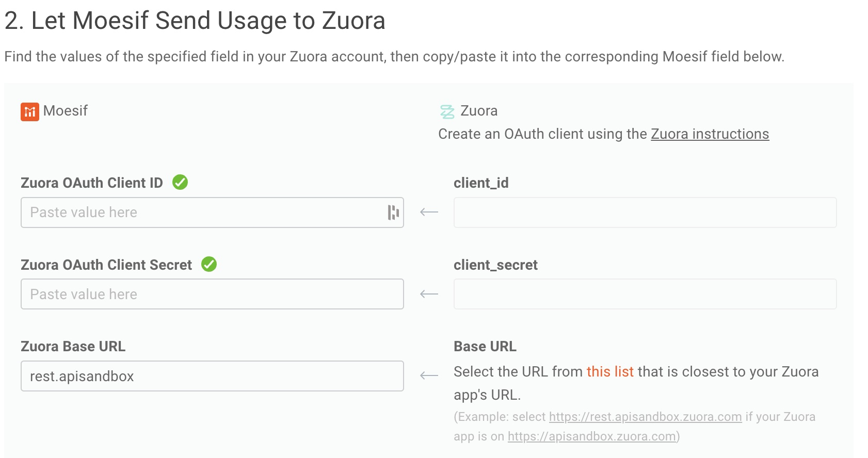Open the apisandbox.zuora.com example link
Image resolution: width=868 pixels, height=458 pixels.
(x=591, y=436)
